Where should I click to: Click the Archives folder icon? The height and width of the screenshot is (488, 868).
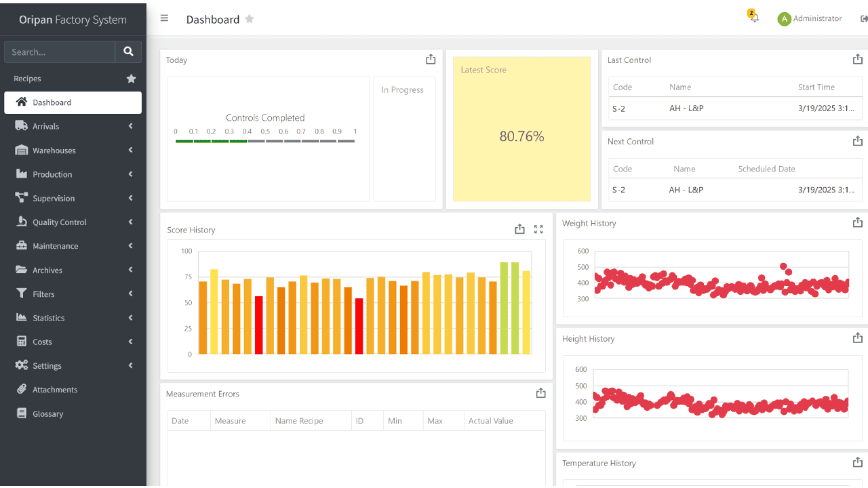pos(22,270)
